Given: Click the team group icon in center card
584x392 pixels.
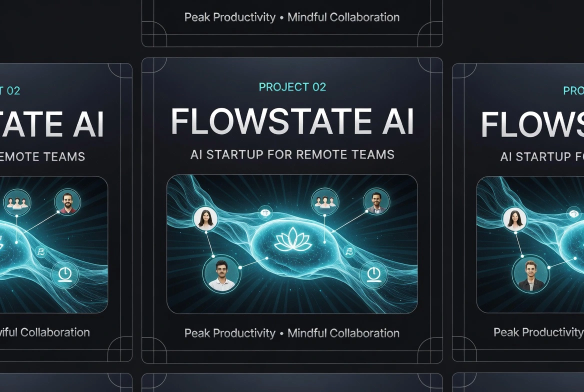Looking at the screenshot, I should 325,201.
